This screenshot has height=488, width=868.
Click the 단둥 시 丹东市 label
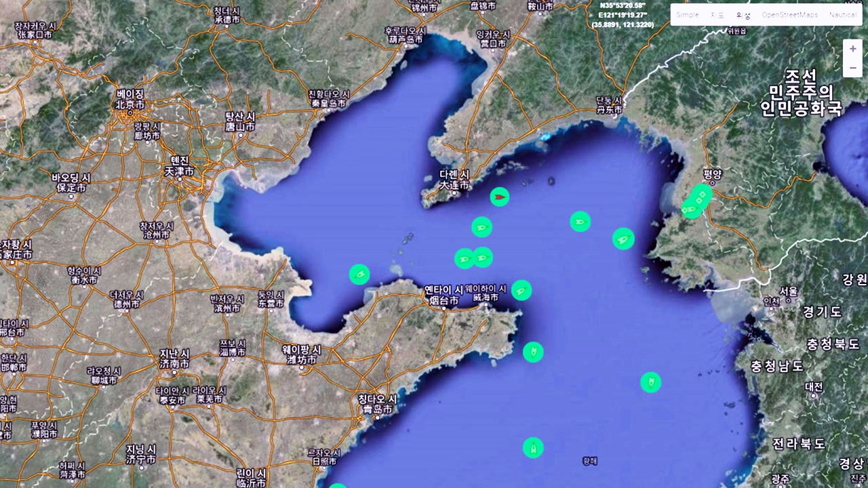coord(609,104)
